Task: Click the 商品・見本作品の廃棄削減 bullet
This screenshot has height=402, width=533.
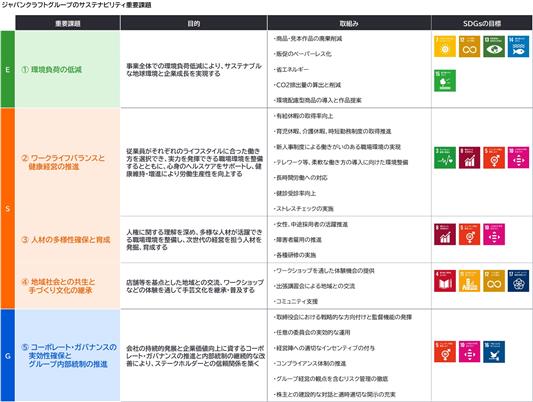Action: point(308,38)
